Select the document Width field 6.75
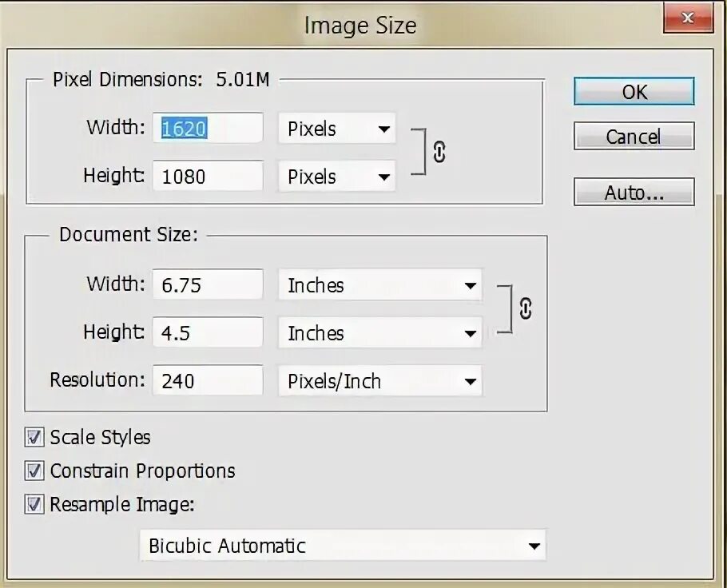Viewport: 727px width, 588px height. (x=208, y=285)
